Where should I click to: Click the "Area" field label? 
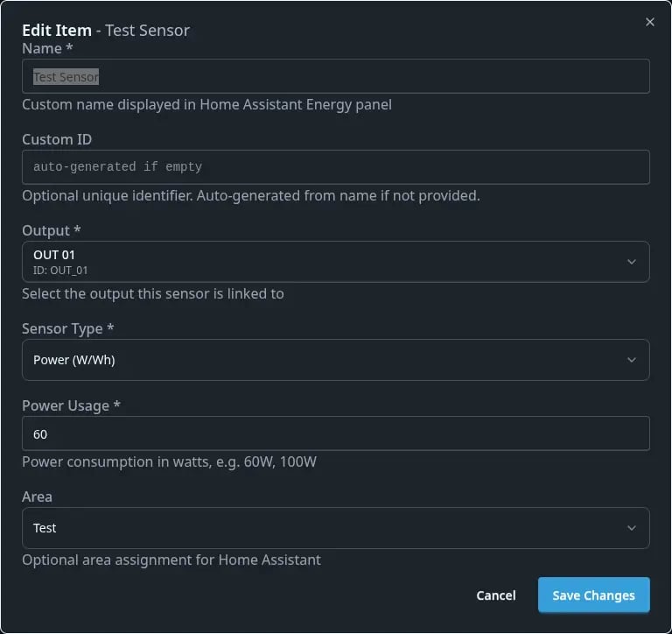pos(37,497)
